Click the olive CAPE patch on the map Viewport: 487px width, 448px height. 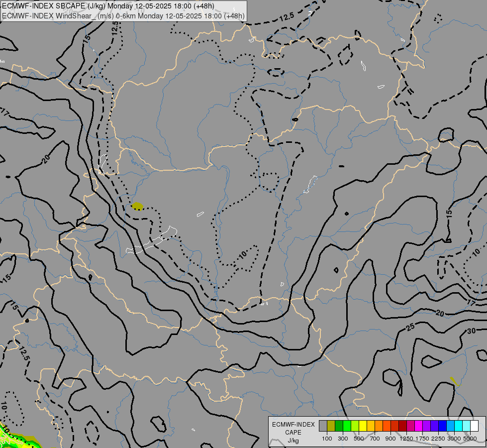point(137,206)
